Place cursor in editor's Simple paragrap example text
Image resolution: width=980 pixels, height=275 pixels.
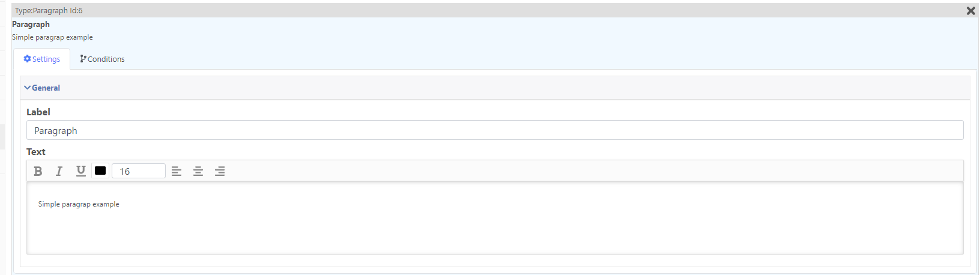point(79,204)
